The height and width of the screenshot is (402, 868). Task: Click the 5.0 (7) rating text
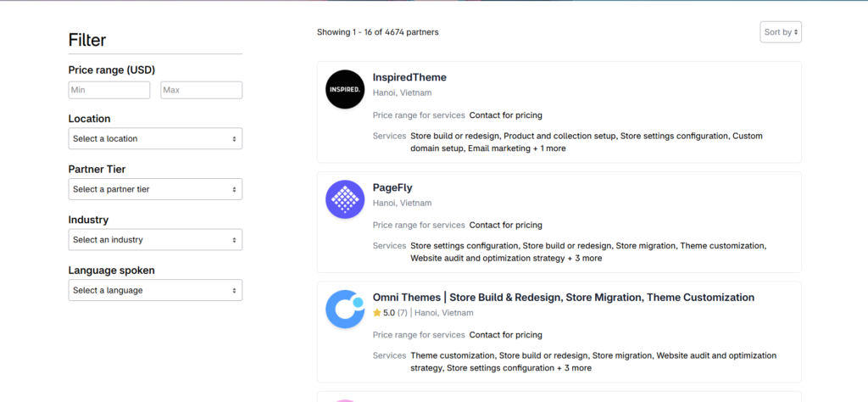point(395,313)
